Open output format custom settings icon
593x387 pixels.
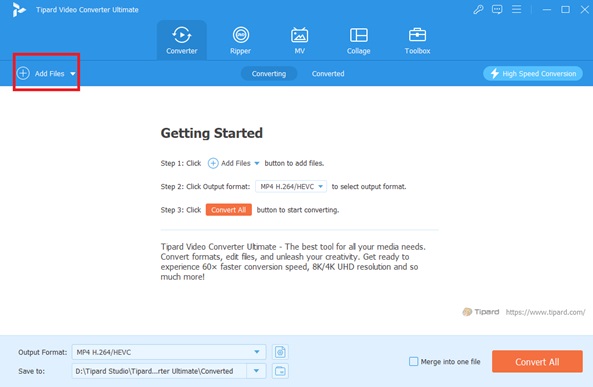(280, 352)
